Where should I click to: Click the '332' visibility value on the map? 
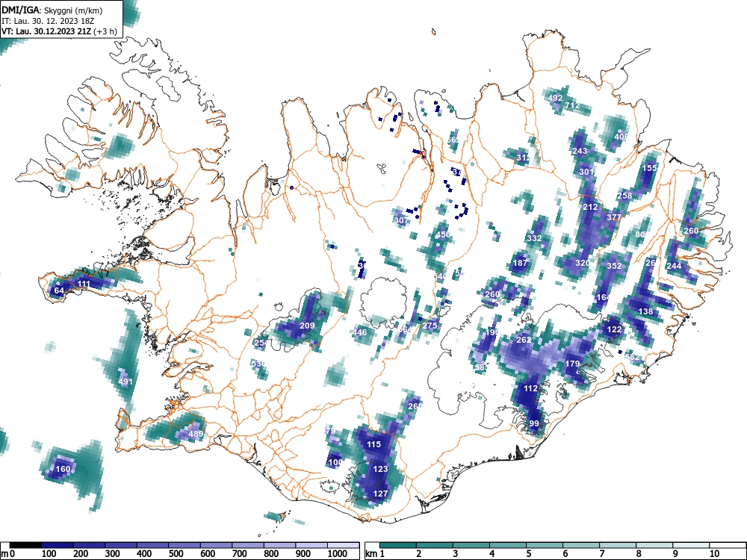click(535, 238)
